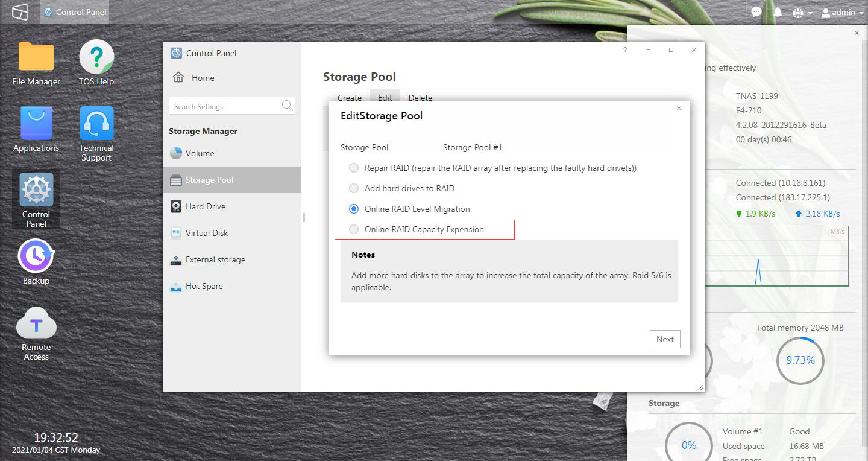Open Hard Drive section

point(232,206)
